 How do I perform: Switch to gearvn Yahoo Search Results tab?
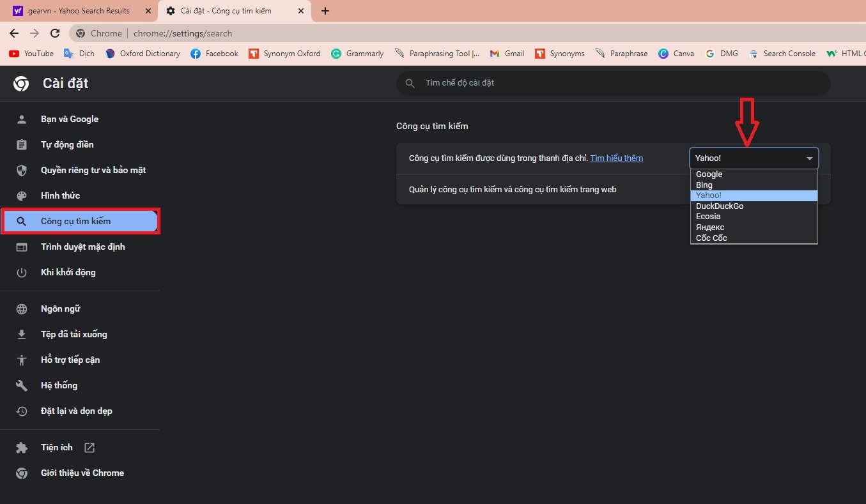click(x=79, y=11)
